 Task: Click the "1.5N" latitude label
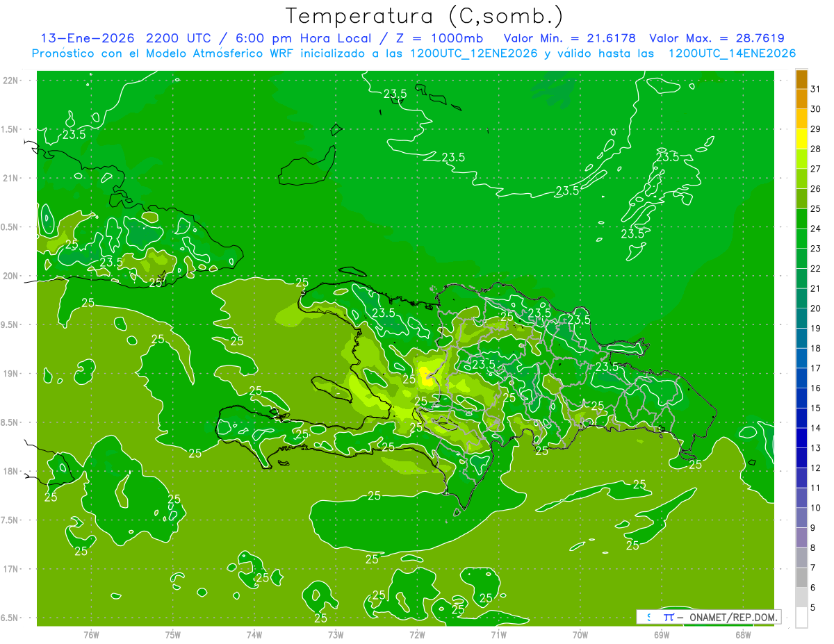(x=11, y=129)
